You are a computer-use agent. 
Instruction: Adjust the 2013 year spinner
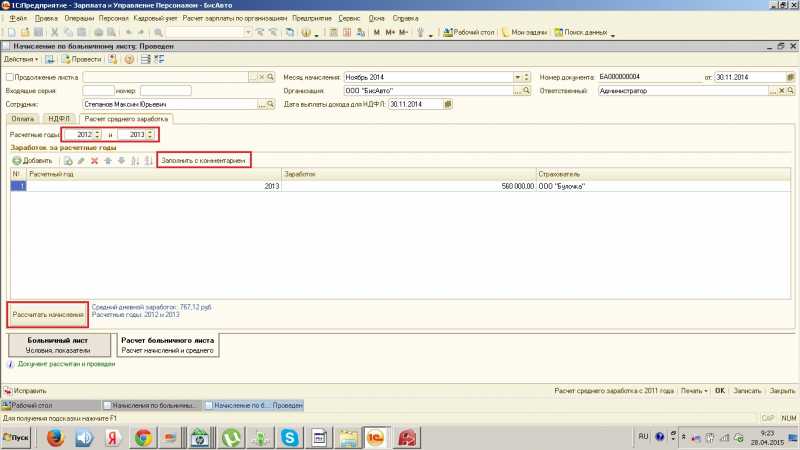coord(150,135)
